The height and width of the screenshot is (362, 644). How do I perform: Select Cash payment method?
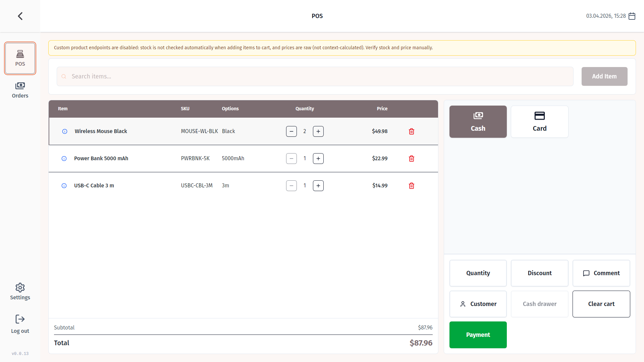(478, 122)
